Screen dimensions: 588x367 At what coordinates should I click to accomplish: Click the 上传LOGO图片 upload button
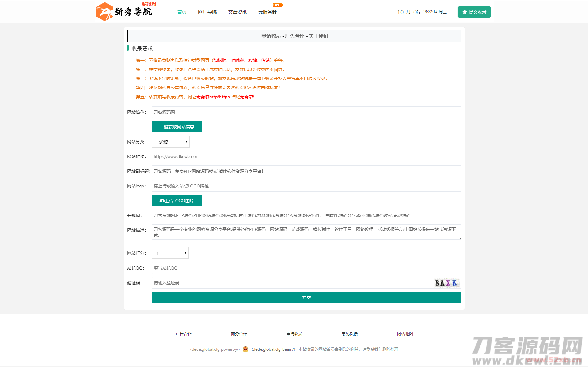(177, 201)
